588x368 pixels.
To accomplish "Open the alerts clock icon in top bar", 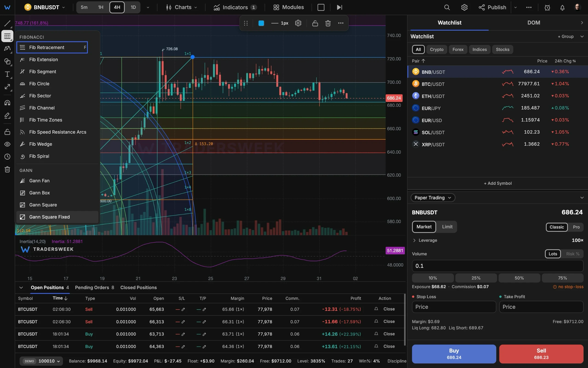I will [547, 8].
